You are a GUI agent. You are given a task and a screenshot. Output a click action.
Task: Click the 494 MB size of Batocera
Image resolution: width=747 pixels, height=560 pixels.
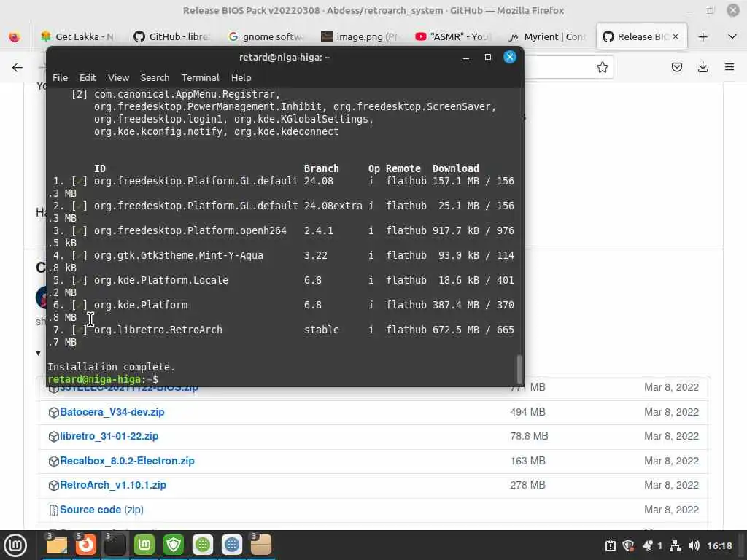coord(527,412)
